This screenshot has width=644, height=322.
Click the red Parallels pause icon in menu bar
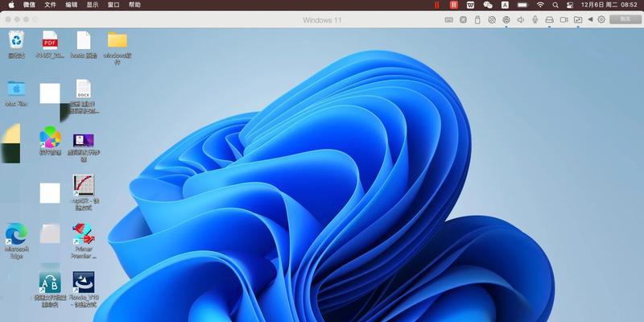tap(454, 5)
